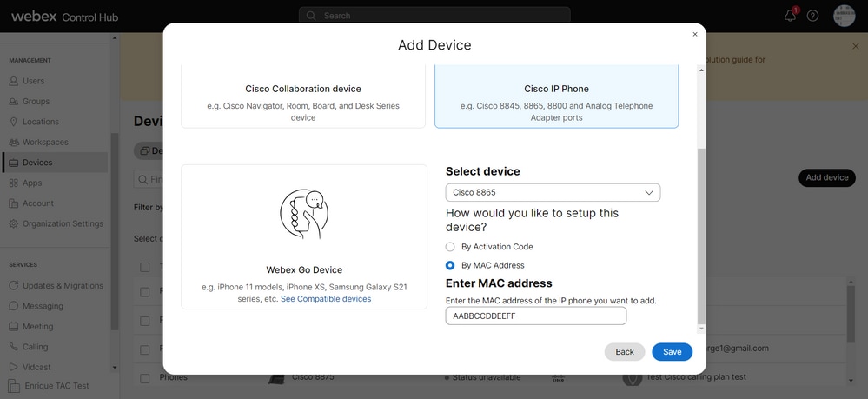Click sidebar scroll-up arrow near Management

point(115,38)
